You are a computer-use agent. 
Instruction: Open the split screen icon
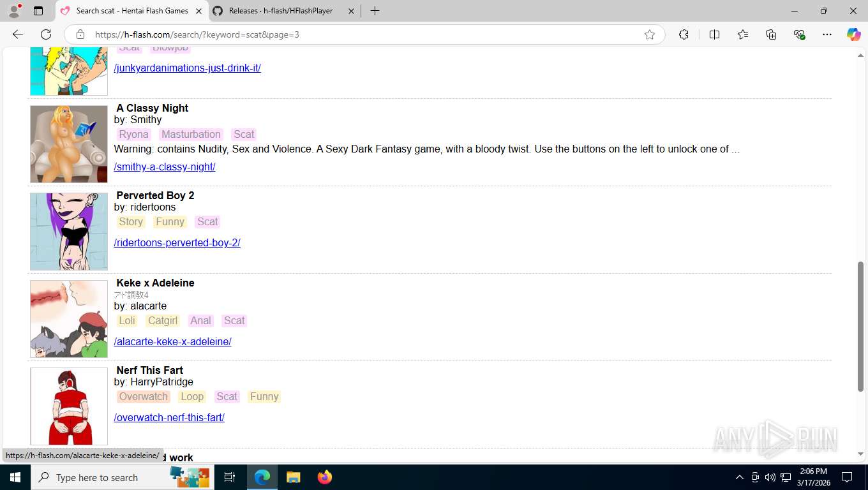(714, 34)
